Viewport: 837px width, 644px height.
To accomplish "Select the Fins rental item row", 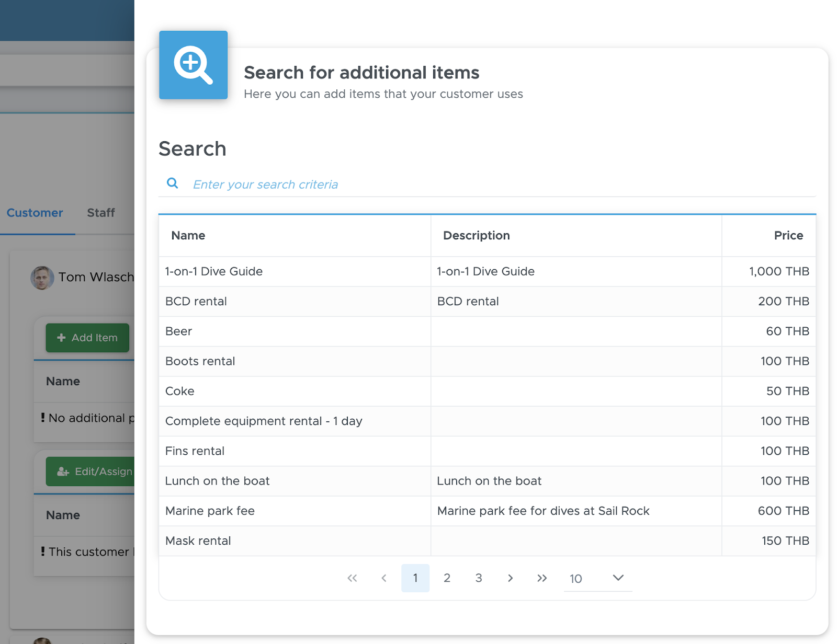I will coord(487,451).
